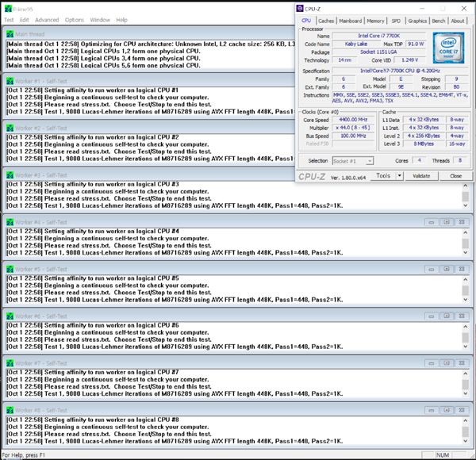Screen dimensions: 476x460
Task: Click the Main thread window icon
Action: (x=10, y=34)
